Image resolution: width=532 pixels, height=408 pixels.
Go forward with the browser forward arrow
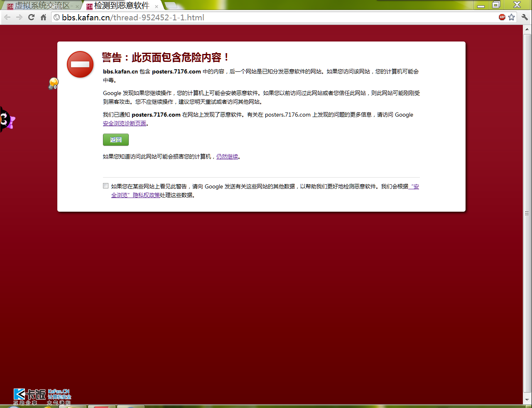19,17
